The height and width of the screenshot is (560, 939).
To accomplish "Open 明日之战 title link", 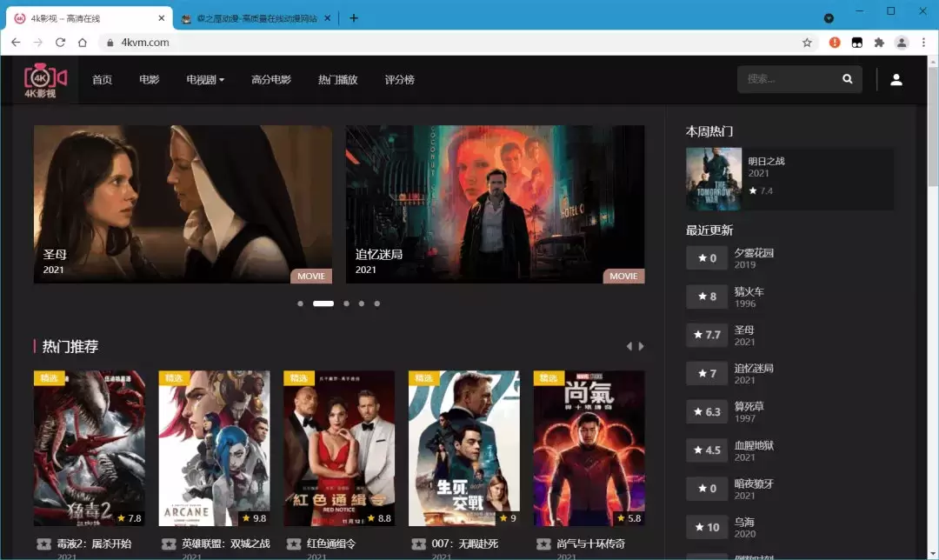I will [766, 161].
